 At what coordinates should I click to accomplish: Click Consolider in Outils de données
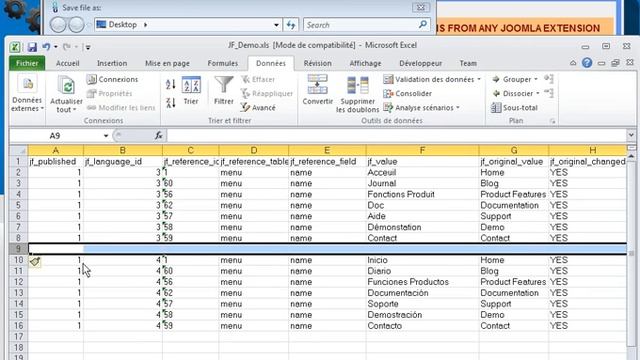point(407,93)
